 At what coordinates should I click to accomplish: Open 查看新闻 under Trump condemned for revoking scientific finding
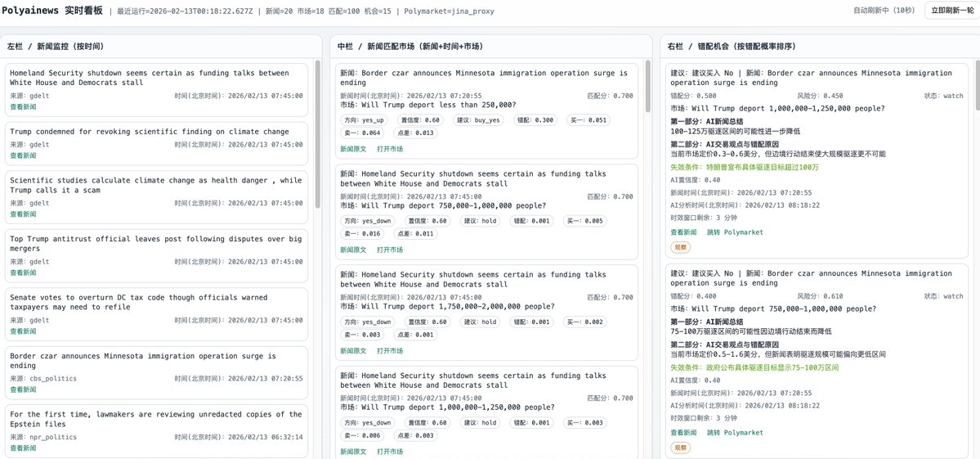tap(23, 155)
